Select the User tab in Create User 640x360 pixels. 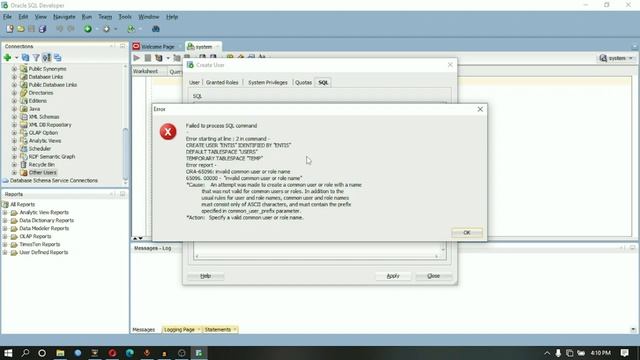tap(194, 82)
